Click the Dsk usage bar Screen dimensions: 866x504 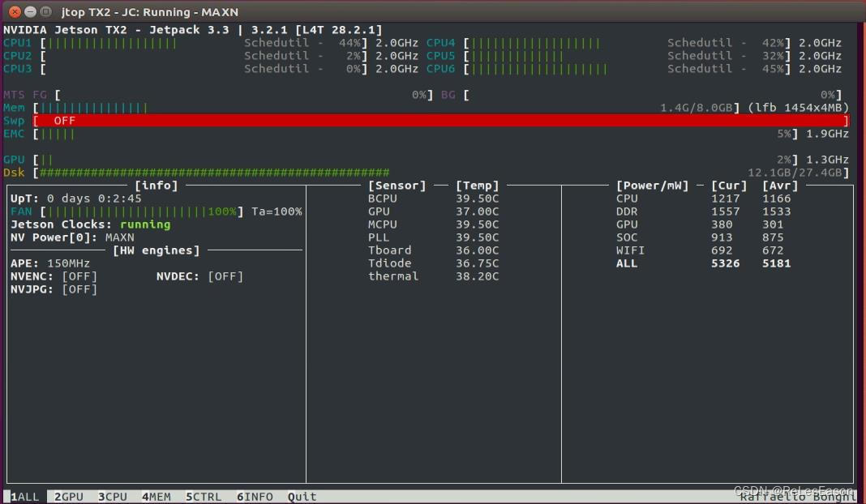pyautogui.click(x=441, y=173)
